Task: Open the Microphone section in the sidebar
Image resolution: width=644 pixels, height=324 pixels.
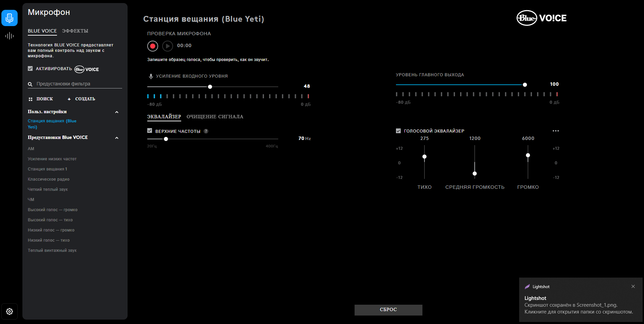Action: coord(10,18)
